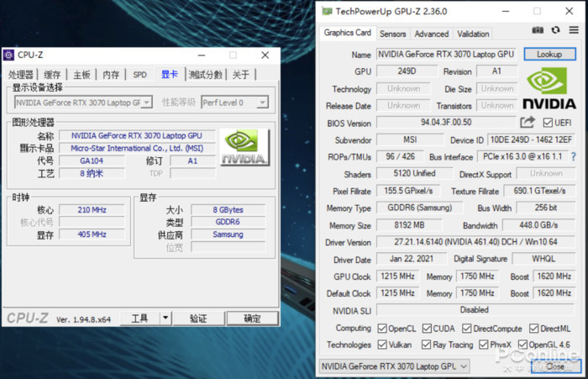Open the GPU-Z hamburger menu
This screenshot has height=379, width=588.
(x=574, y=29)
